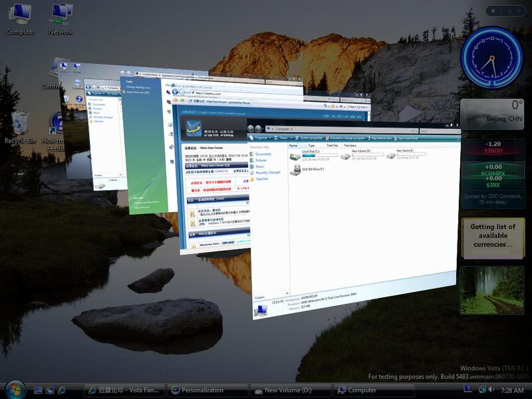
Task: Click the Computer breadcrumb arrow in address bar
Action: [x=291, y=129]
